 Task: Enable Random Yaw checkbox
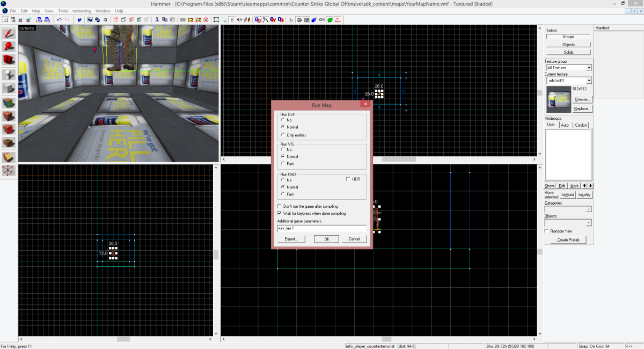[546, 231]
